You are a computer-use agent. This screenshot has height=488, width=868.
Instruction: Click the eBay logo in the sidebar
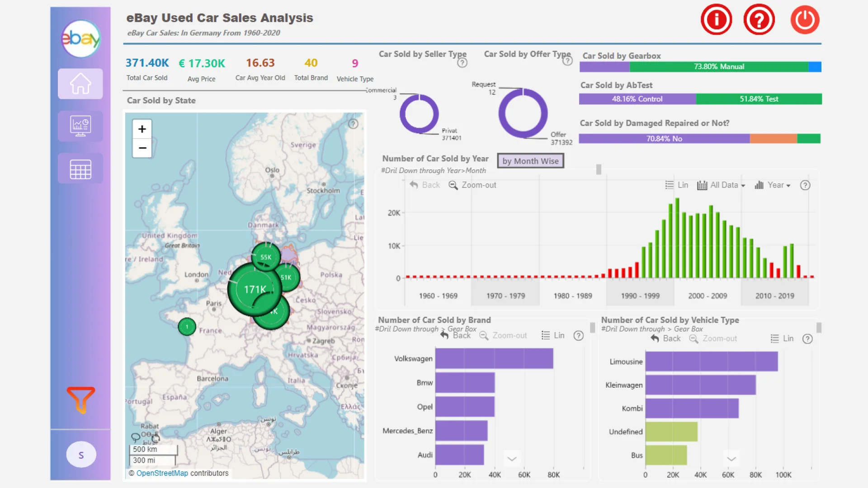point(80,38)
